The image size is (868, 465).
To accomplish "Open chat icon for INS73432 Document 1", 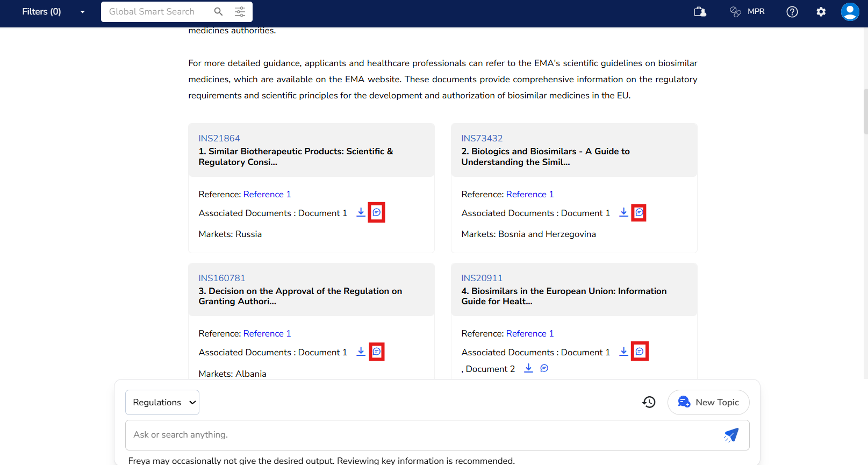I will 639,213.
